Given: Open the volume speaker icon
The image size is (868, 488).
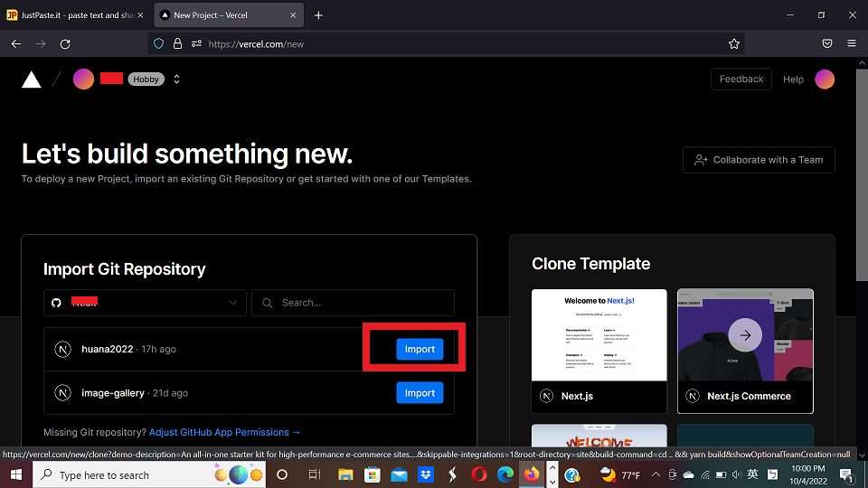Looking at the screenshot, I should 736,474.
